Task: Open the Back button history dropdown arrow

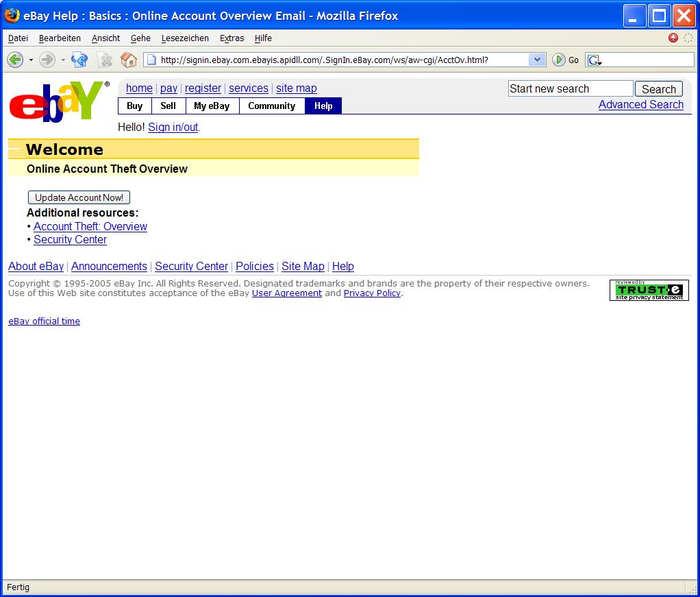Action: click(31, 60)
